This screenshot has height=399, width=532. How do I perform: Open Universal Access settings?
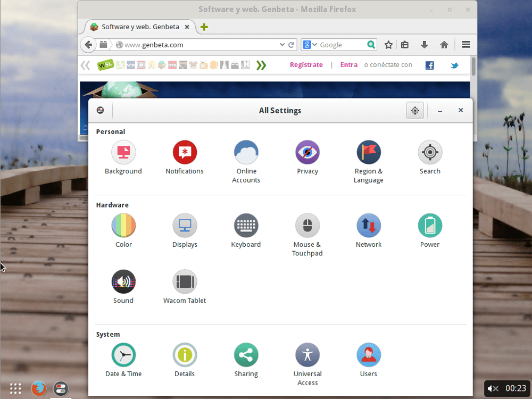click(x=307, y=354)
